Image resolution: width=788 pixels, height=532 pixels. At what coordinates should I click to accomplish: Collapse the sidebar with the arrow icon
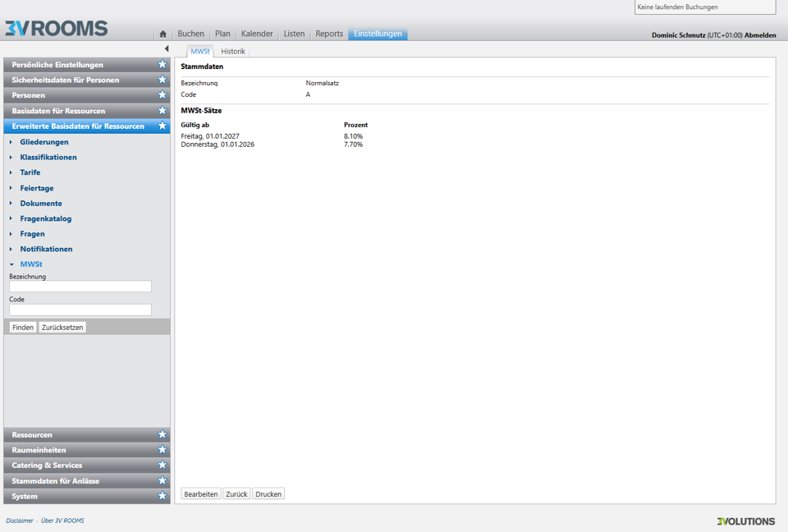pyautogui.click(x=167, y=49)
